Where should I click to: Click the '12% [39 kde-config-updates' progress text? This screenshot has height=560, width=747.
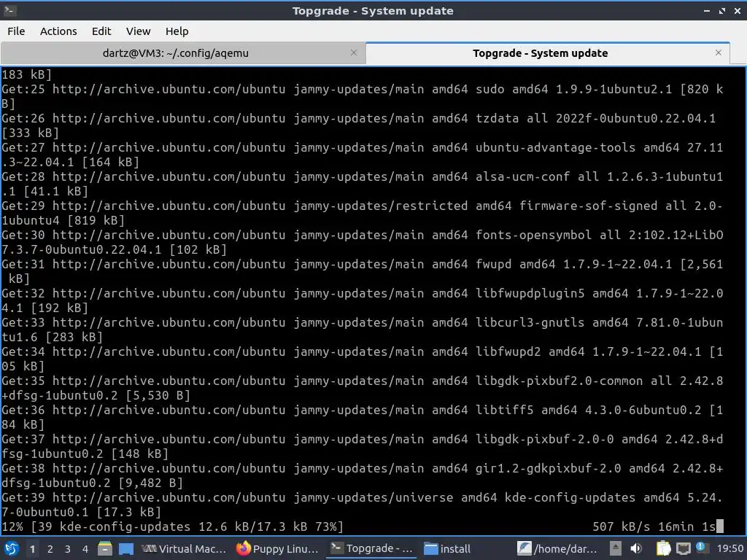pos(172,526)
